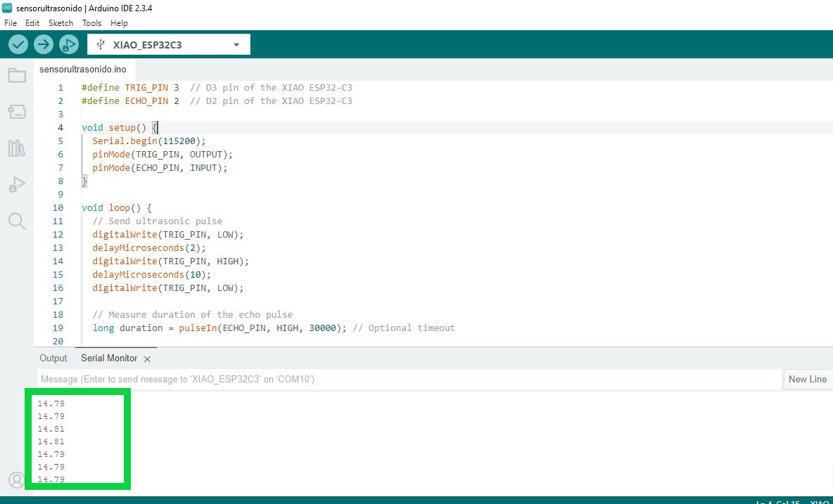Select the Serial Monitor tab

pyautogui.click(x=109, y=358)
